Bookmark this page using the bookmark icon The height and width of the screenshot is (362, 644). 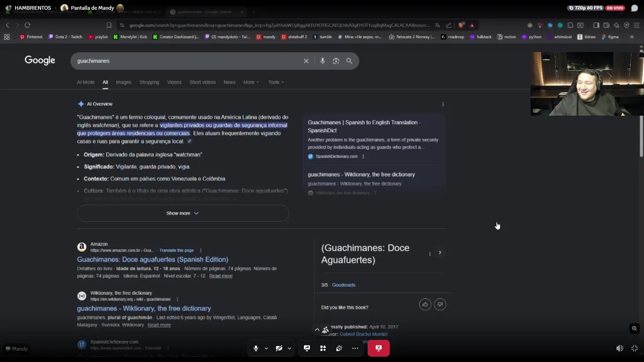(109, 25)
